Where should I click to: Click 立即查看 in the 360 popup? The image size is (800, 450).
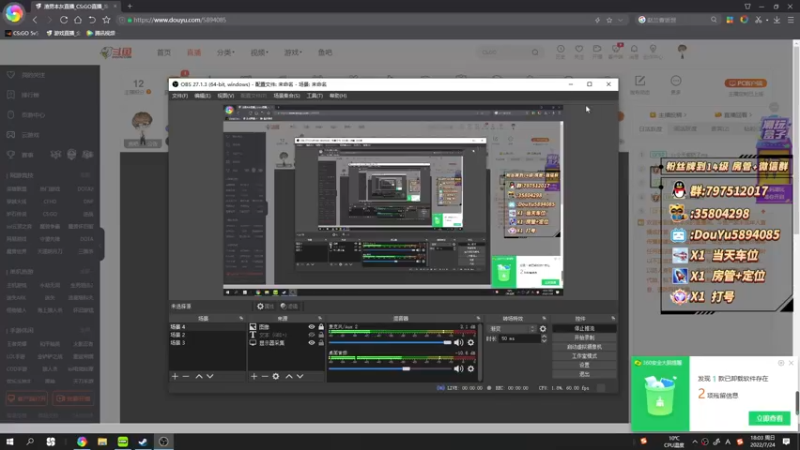769,418
